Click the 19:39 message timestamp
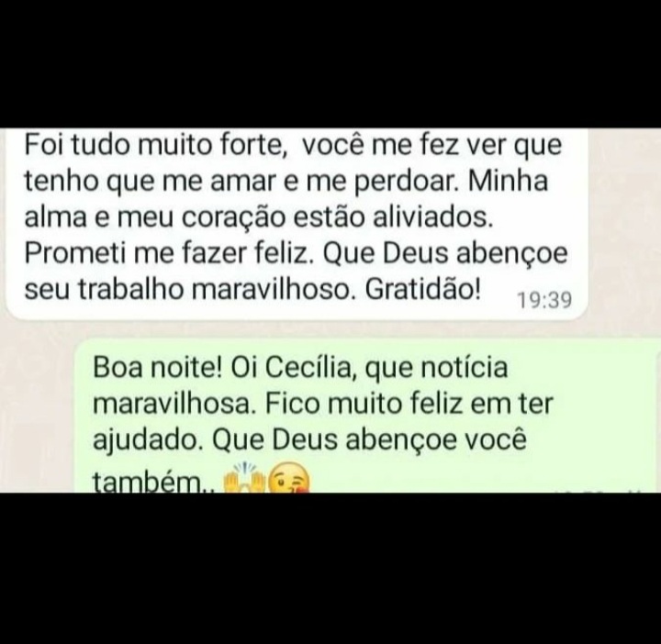Viewport: 661px width, 644px height. [544, 300]
